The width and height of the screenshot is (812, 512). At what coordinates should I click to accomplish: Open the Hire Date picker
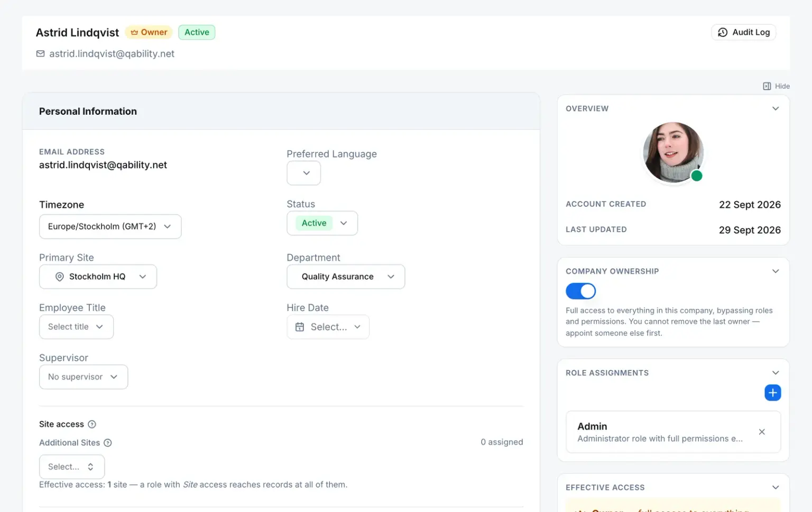[328, 327]
